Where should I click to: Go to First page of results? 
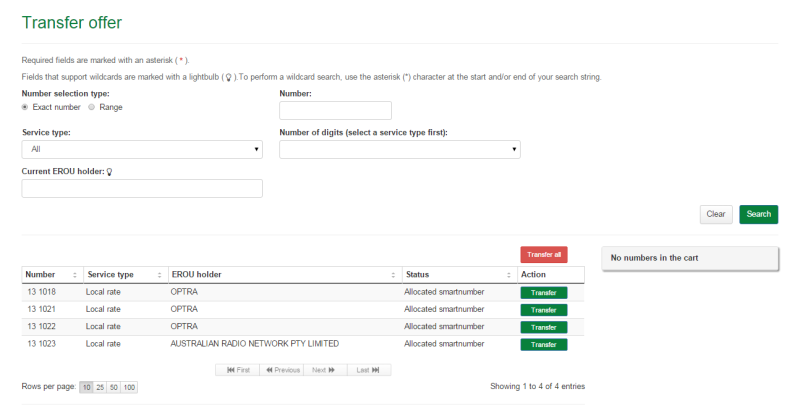(237, 370)
